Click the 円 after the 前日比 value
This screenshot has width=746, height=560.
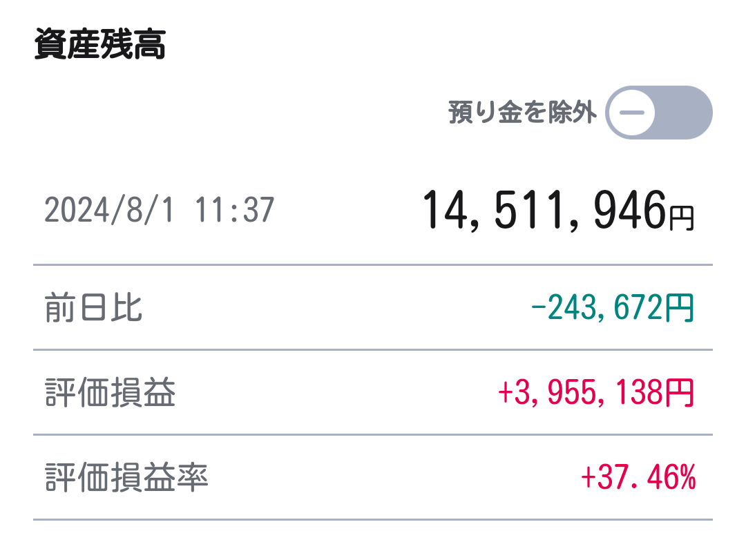point(680,308)
